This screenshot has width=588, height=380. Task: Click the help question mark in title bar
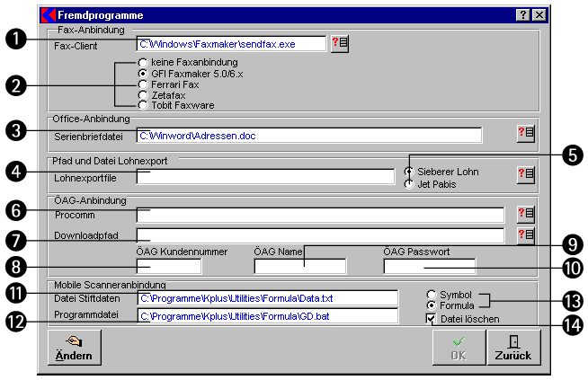pyautogui.click(x=522, y=15)
